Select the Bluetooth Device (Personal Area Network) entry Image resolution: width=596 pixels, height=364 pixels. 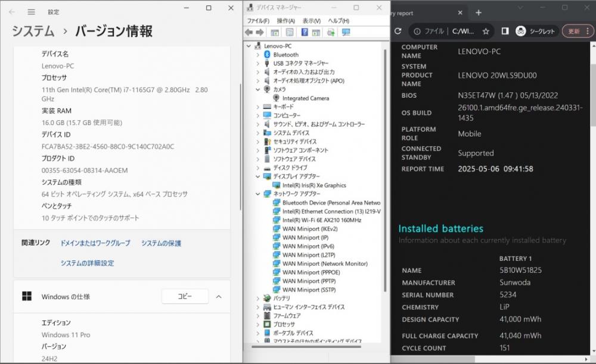click(331, 203)
